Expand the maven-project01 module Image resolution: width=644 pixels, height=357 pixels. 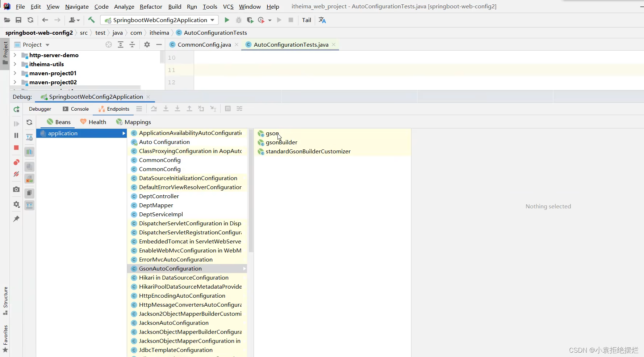coord(15,73)
